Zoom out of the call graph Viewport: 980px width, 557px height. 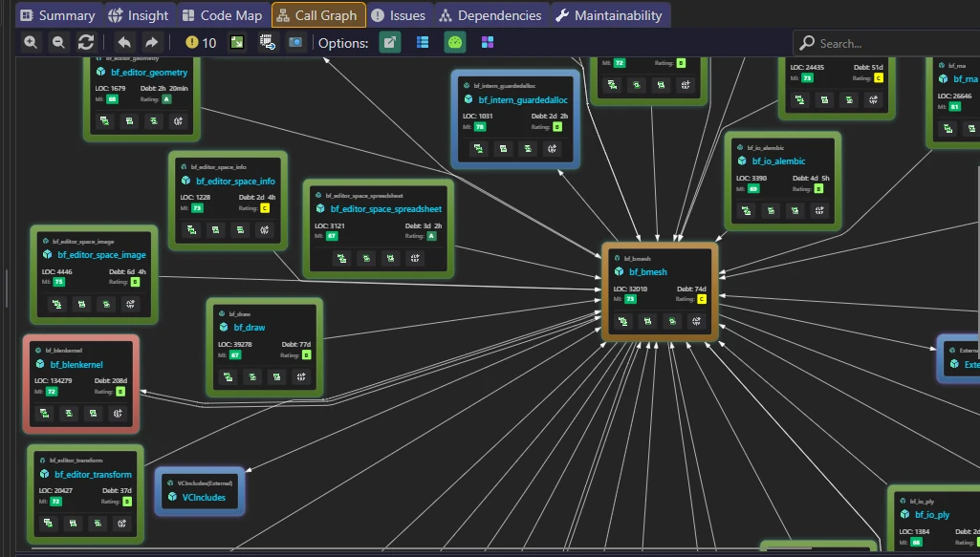pos(58,42)
